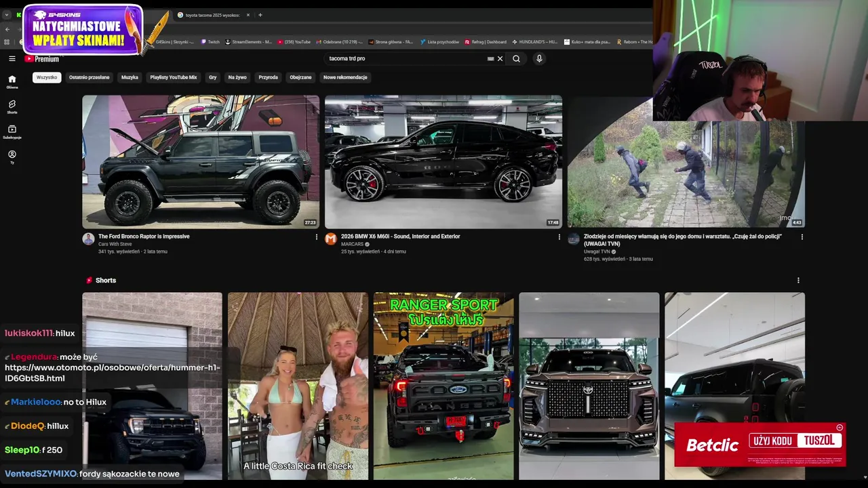This screenshot has width=868, height=488.
Task: Close the Betclic ad overlay
Action: coord(840,428)
